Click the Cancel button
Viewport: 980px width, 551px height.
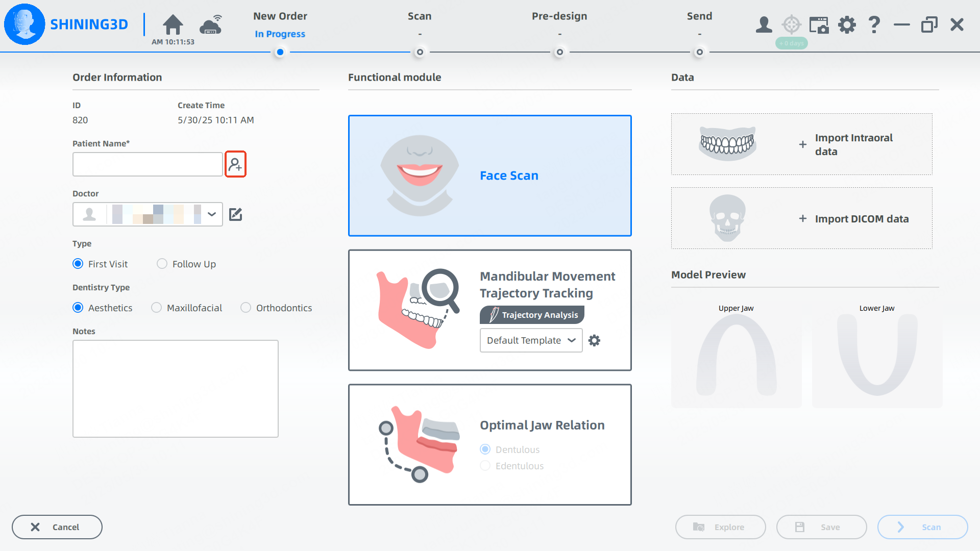[x=57, y=527]
